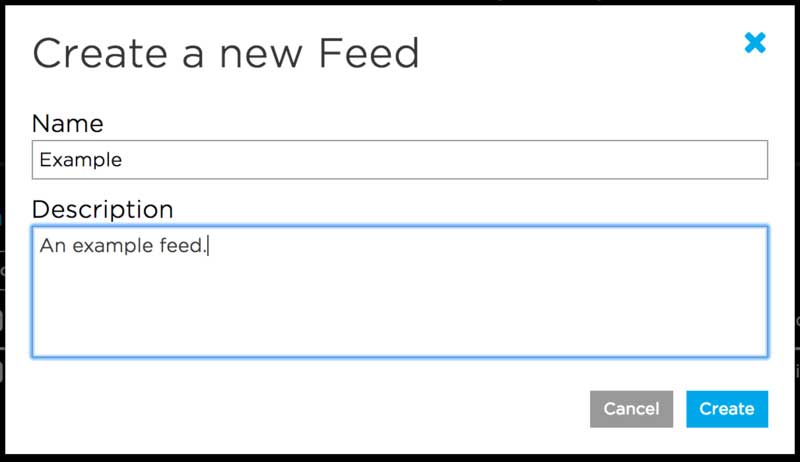800x462 pixels.
Task: Click the blue X icon
Action: pos(755,43)
